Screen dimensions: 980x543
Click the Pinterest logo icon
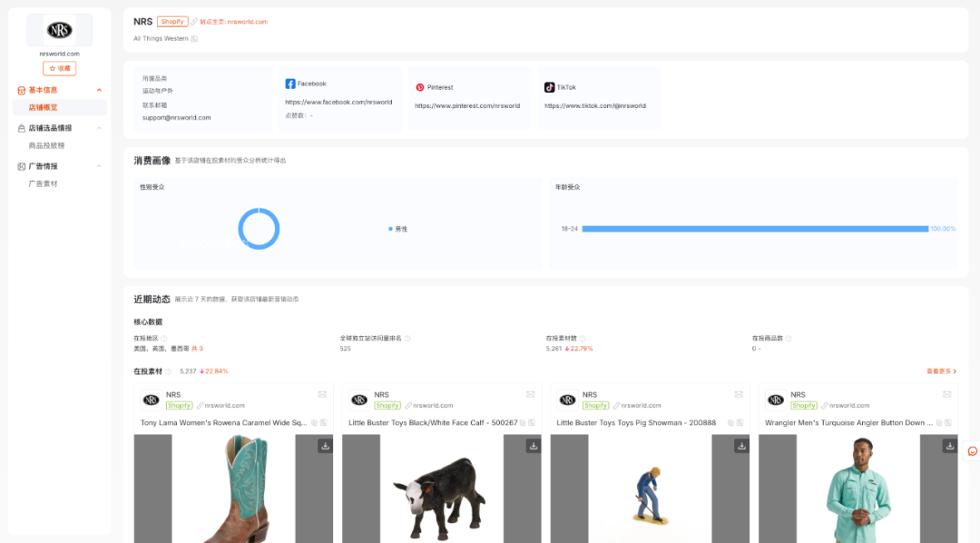click(420, 87)
